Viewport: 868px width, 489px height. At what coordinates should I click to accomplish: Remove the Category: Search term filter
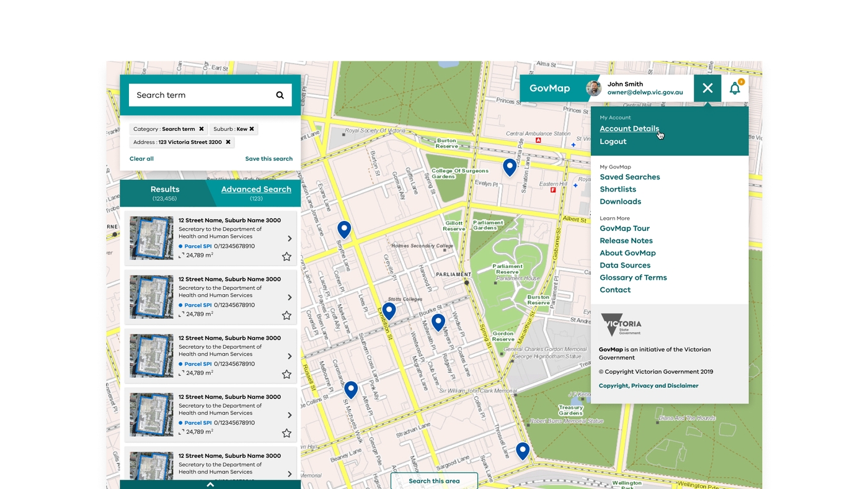(x=201, y=129)
